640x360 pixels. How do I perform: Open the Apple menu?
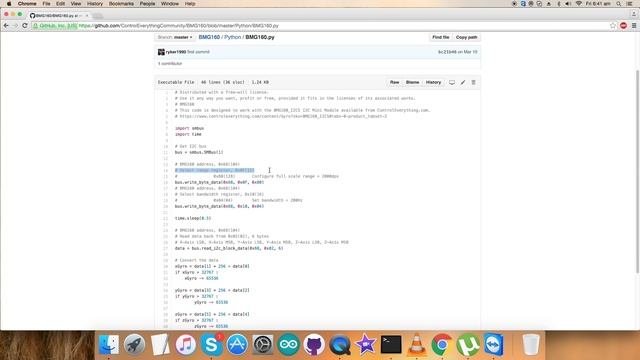[9, 4]
